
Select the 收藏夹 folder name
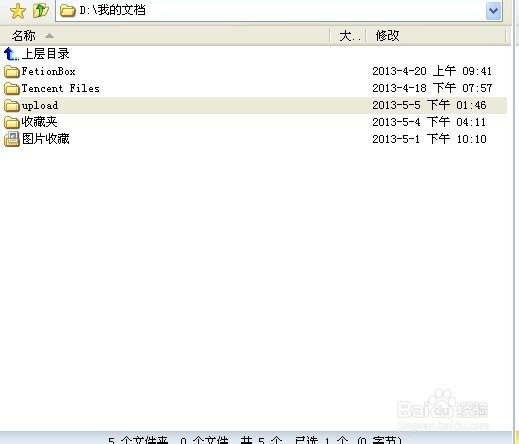click(x=39, y=122)
